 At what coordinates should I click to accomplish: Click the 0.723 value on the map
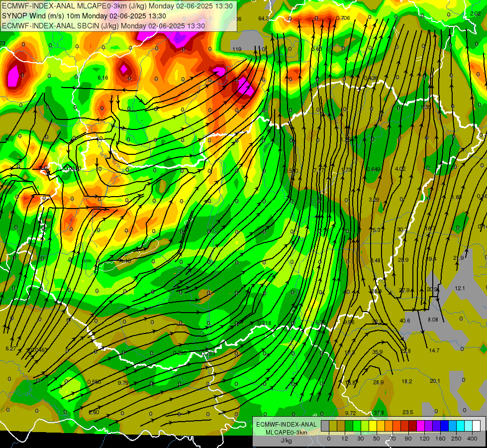(x=208, y=353)
